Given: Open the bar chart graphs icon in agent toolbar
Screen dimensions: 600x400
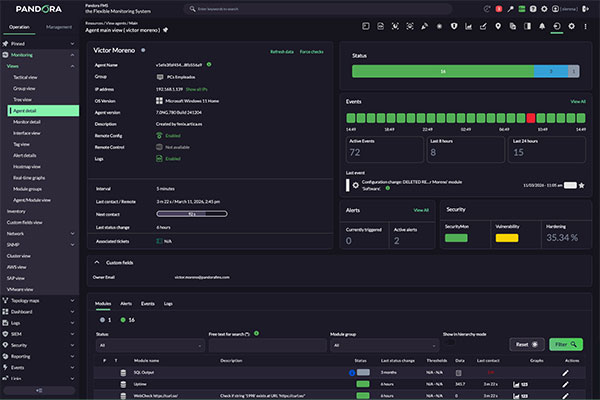Looking at the screenshot, I should (x=468, y=26).
